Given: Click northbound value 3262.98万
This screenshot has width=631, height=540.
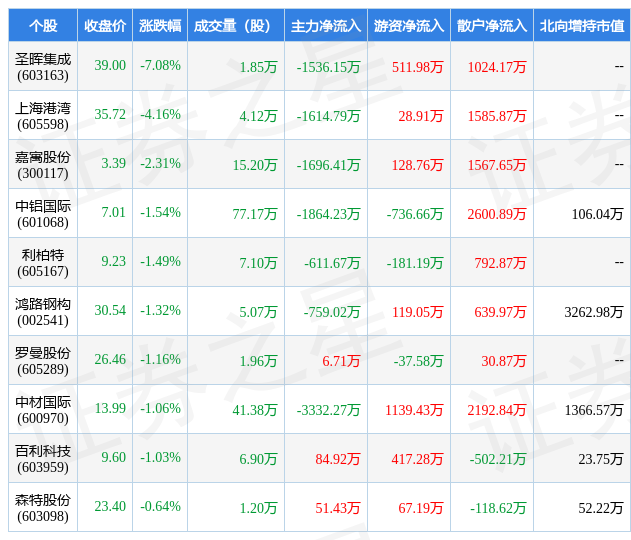Looking at the screenshot, I should coord(594,312).
